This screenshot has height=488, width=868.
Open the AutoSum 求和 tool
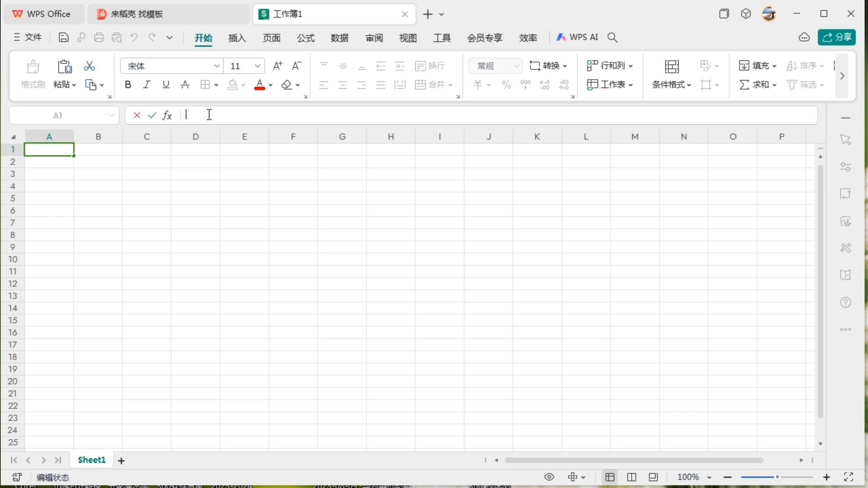[757, 84]
